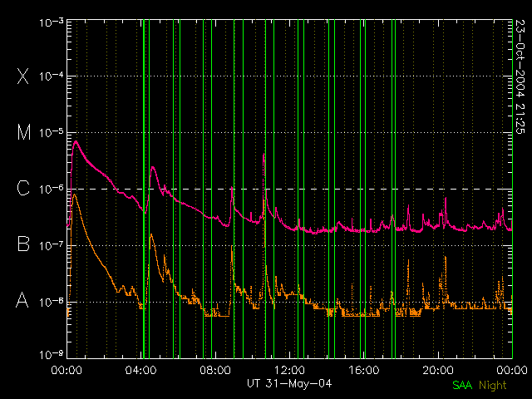This screenshot has height=399, width=532.
Task: Click the pink spike just before 11:00
Action: pyautogui.click(x=264, y=155)
